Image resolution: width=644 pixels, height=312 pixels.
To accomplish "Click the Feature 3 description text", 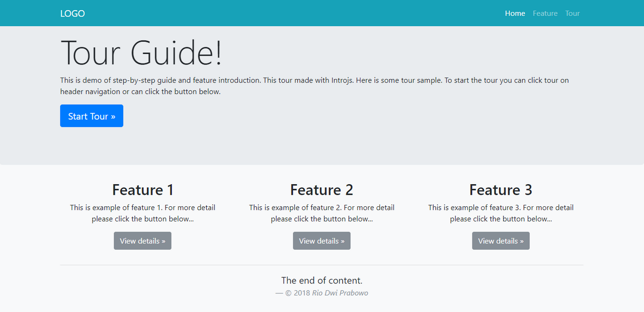I will point(501,213).
